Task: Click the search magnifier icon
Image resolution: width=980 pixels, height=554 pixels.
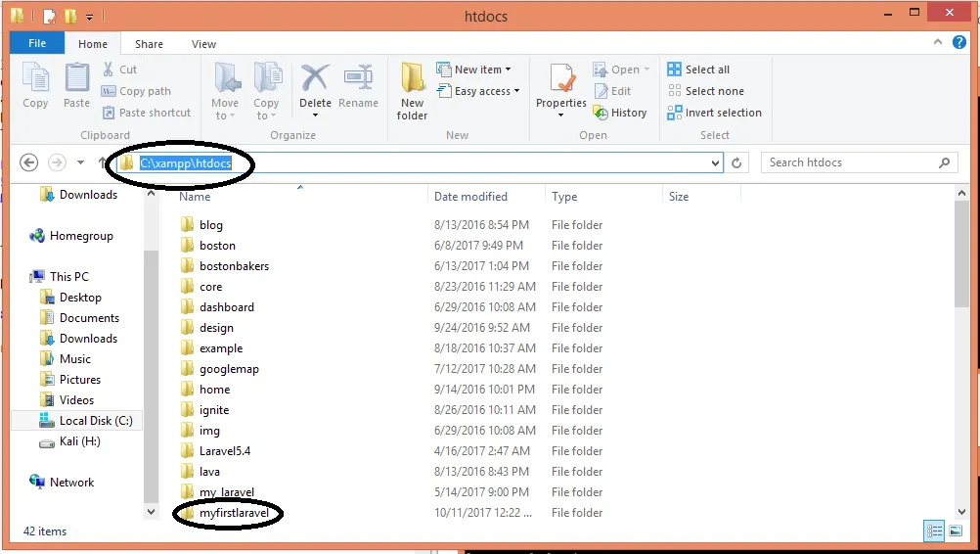Action: (945, 162)
